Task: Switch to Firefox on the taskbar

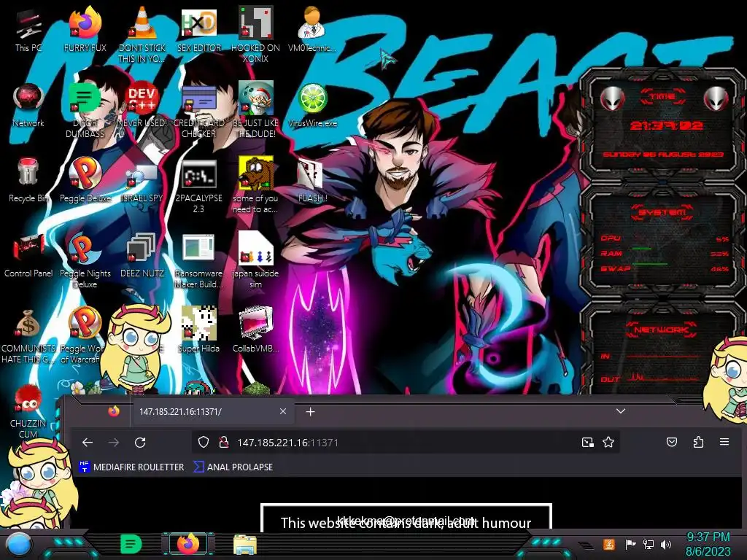Action: tap(188, 544)
